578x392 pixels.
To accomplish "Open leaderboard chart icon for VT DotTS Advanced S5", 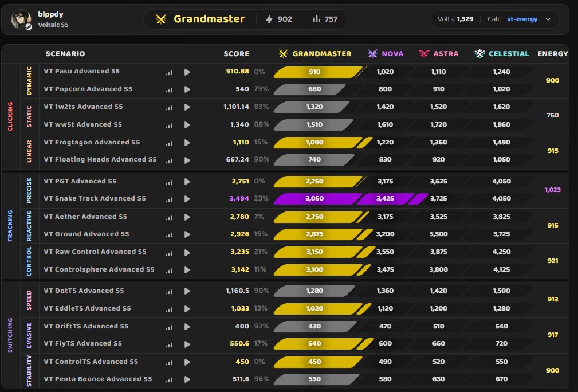I will click(169, 292).
